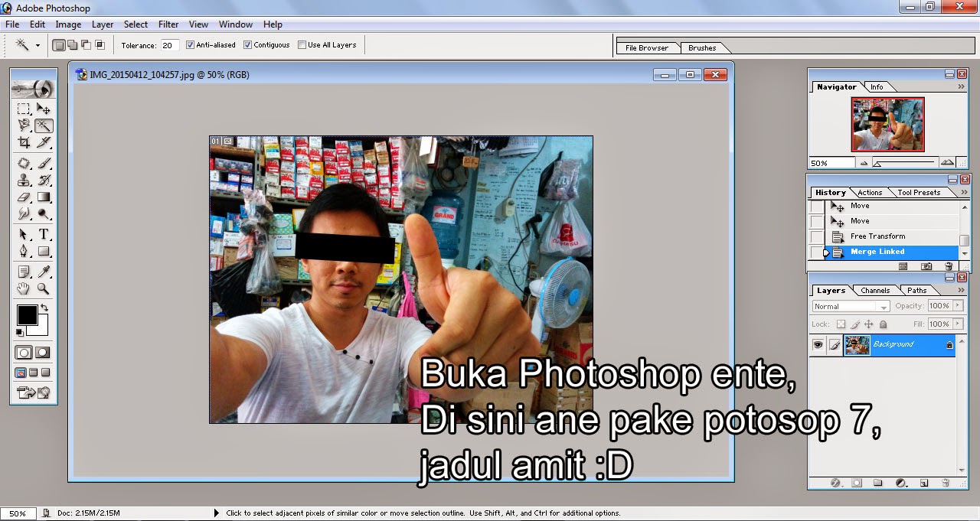Click the Tolerance input field

pos(170,45)
